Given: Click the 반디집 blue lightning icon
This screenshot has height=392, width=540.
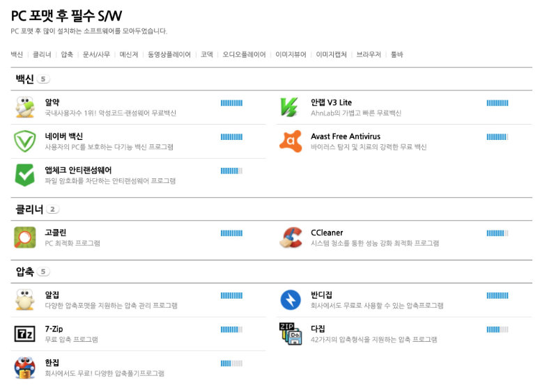Looking at the screenshot, I should coord(291,300).
